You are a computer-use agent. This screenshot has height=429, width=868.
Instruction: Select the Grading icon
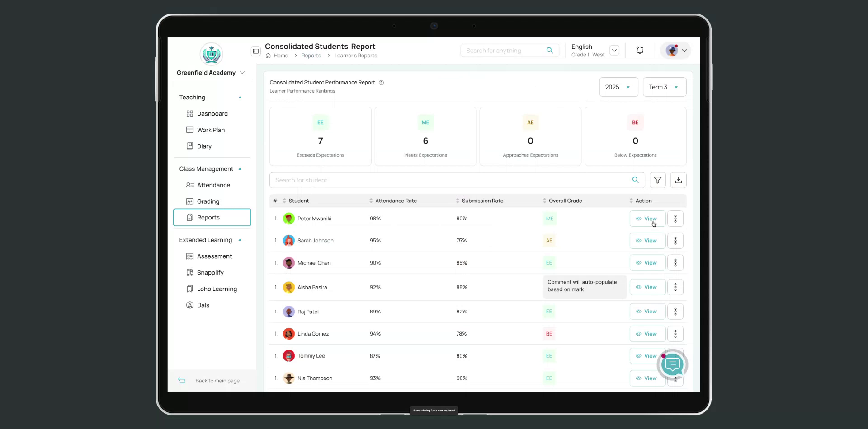[x=190, y=201]
